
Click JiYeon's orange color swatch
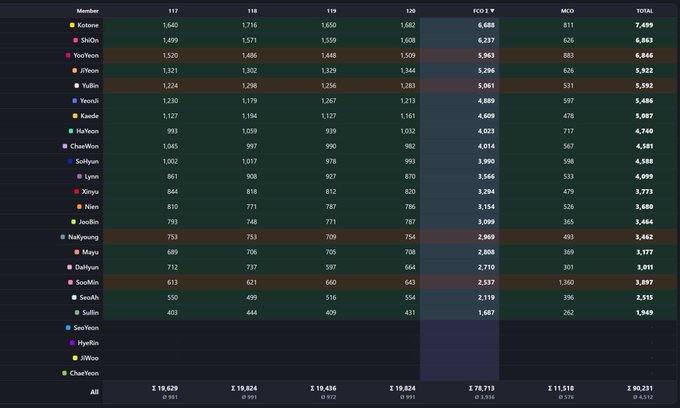(x=75, y=71)
